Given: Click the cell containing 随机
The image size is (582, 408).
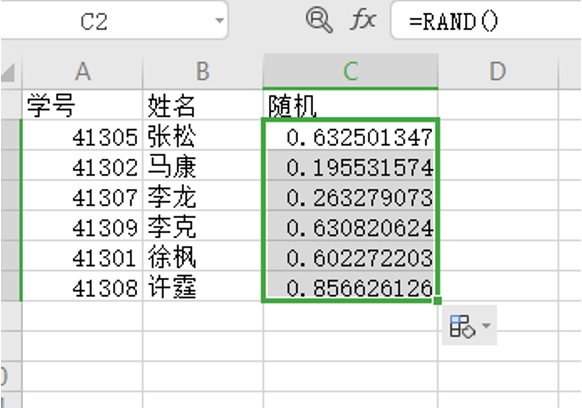Looking at the screenshot, I should [351, 105].
